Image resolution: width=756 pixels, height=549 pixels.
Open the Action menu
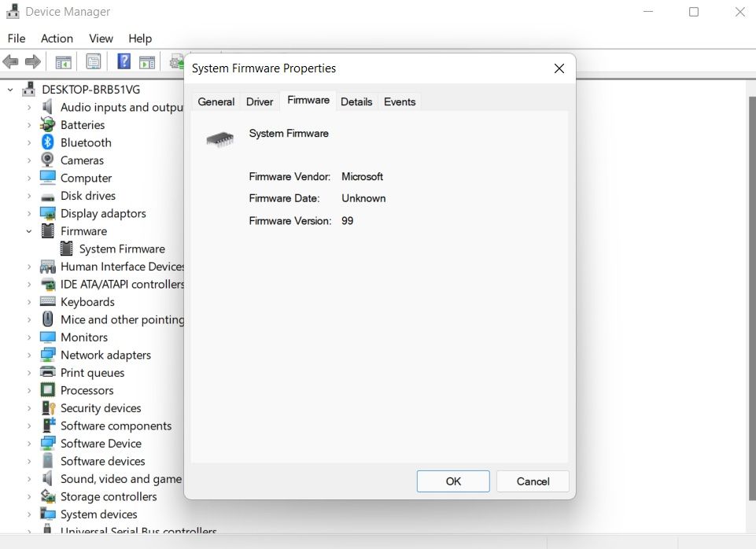tap(57, 39)
